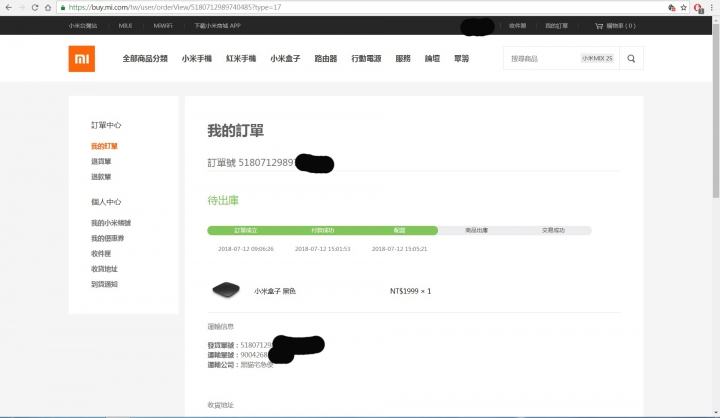Click the red extension icon in toolbar

(x=699, y=8)
